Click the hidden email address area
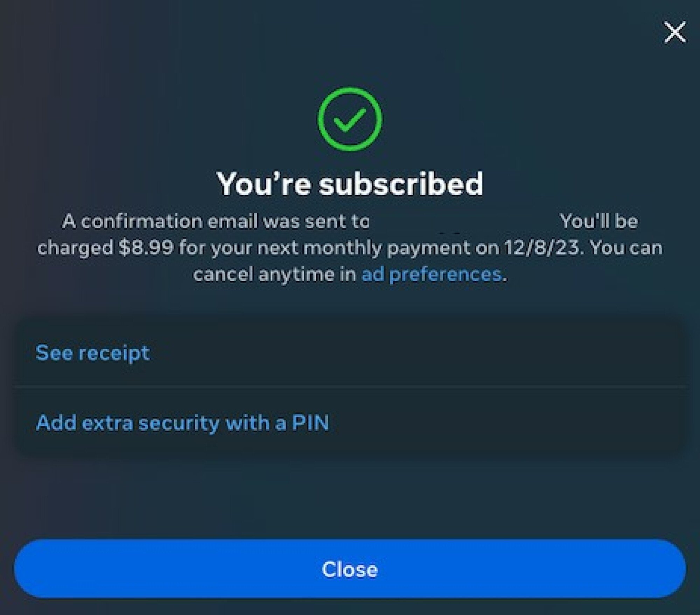Screen dimensions: 700x615 [x=464, y=221]
